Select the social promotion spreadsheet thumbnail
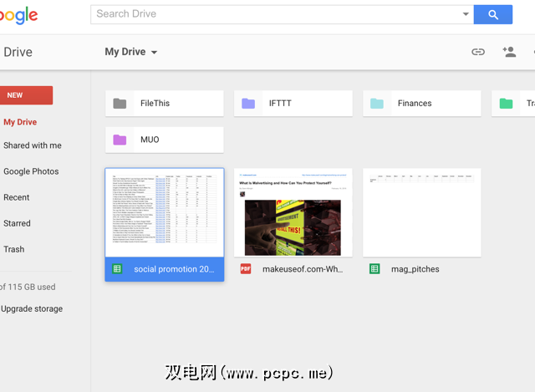The height and width of the screenshot is (392, 535). tap(165, 212)
